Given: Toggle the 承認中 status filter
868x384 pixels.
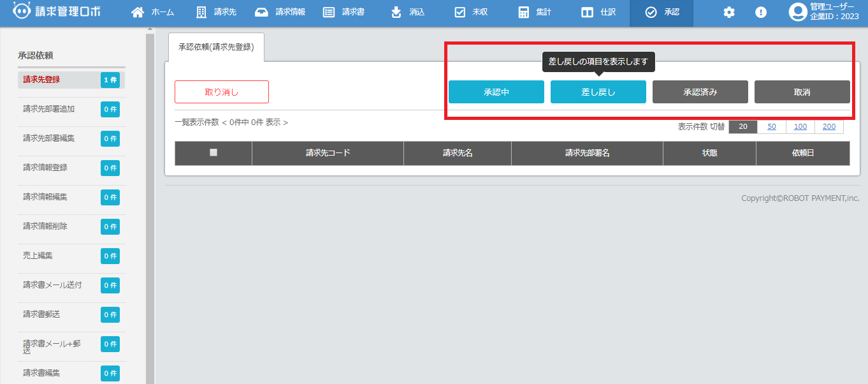Looking at the screenshot, I should 496,92.
